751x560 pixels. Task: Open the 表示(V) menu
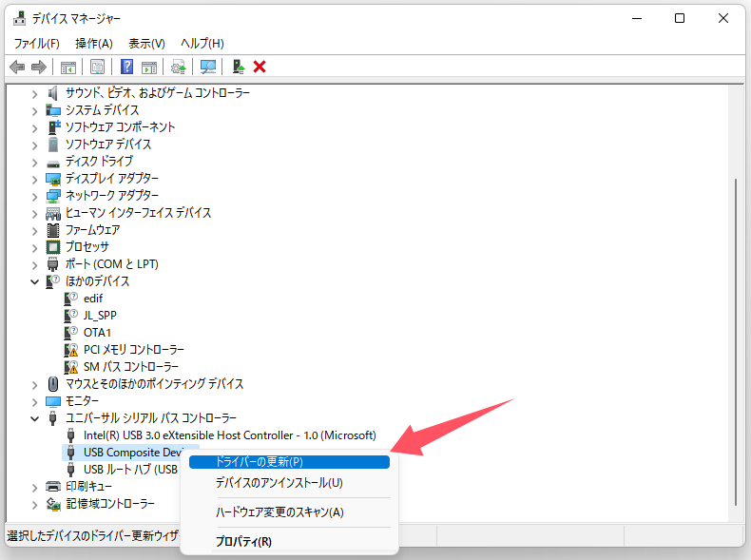click(x=146, y=44)
